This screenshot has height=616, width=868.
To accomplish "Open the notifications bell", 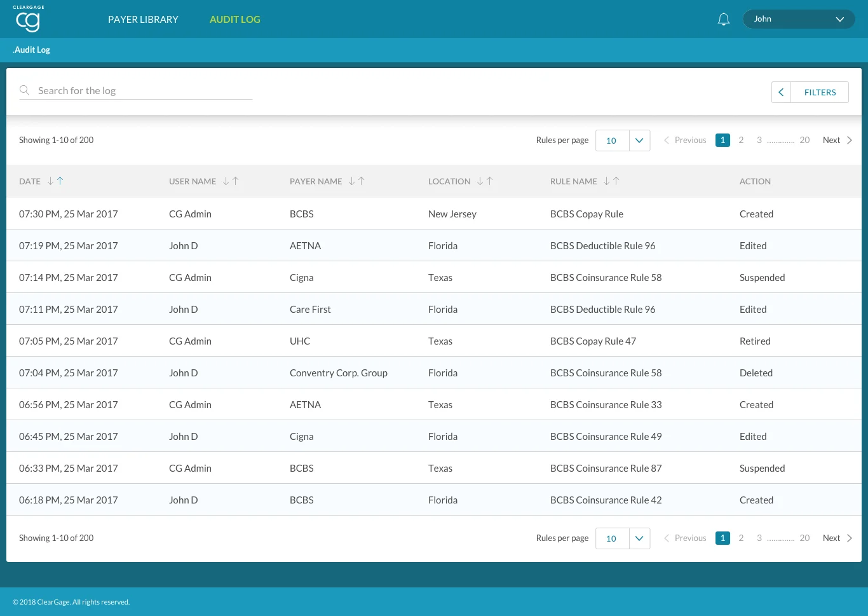I will 724,19.
